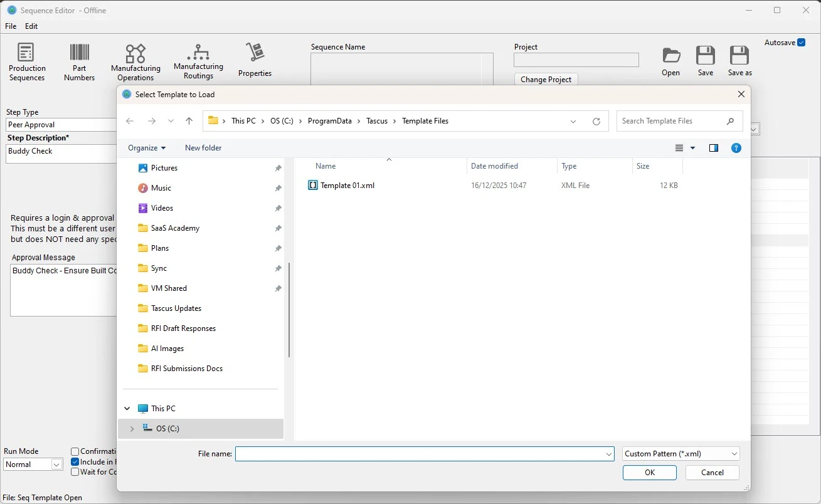Screen dimensions: 821x504
Task: Disable the Autosave checkbox
Action: click(x=801, y=43)
